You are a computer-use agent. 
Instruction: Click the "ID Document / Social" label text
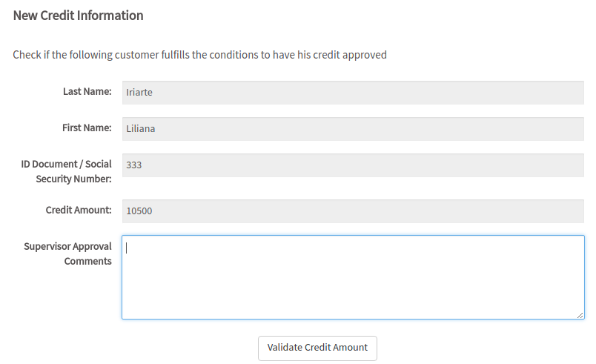[66, 164]
